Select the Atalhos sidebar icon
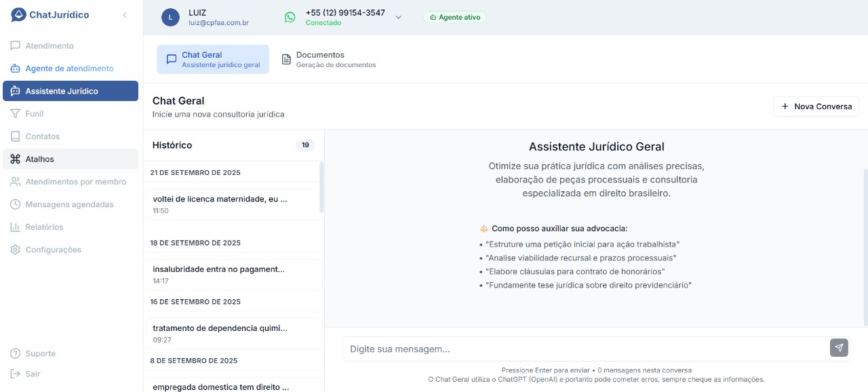The width and height of the screenshot is (868, 392). click(x=15, y=159)
